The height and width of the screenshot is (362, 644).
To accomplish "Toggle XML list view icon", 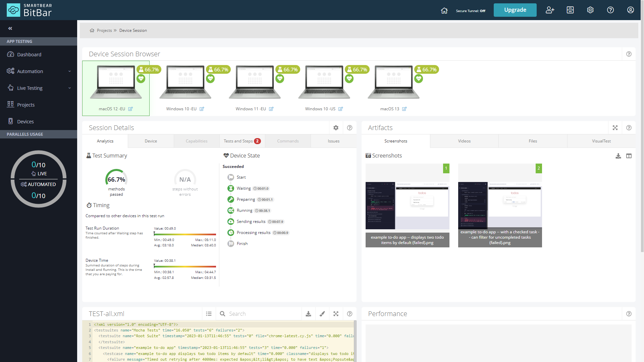I will (209, 314).
